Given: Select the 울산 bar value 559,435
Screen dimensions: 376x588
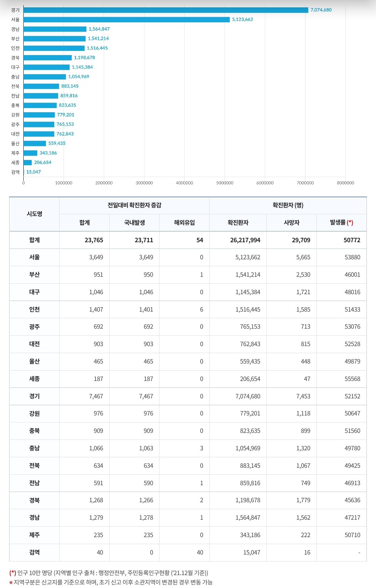Looking at the screenshot, I should coord(57,143).
